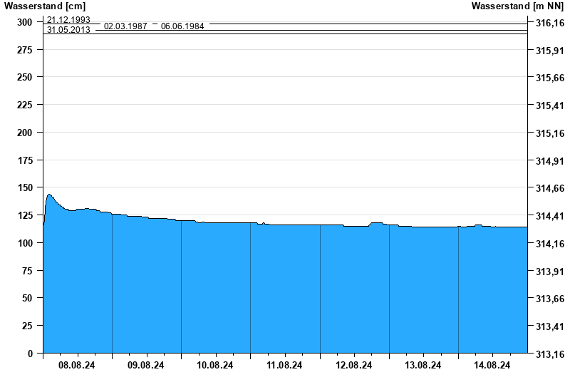Click the Wasserstand [m NN] axis title

point(518,6)
